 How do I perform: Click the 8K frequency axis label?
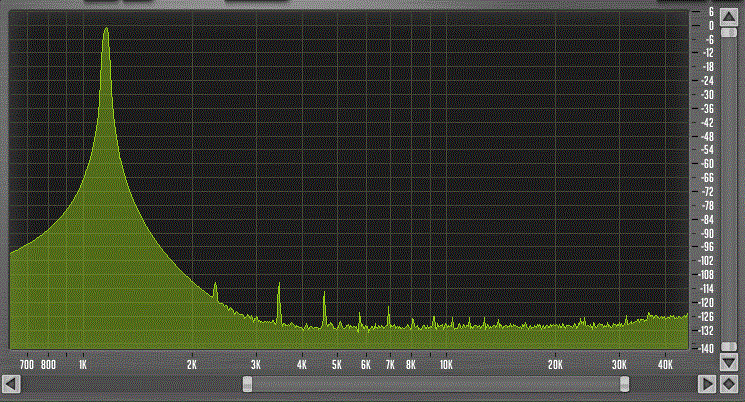coord(411,365)
